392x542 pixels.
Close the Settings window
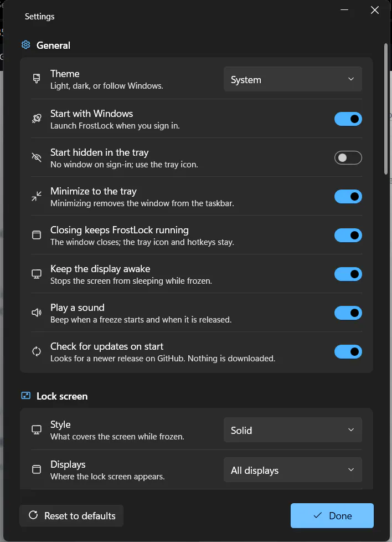375,10
